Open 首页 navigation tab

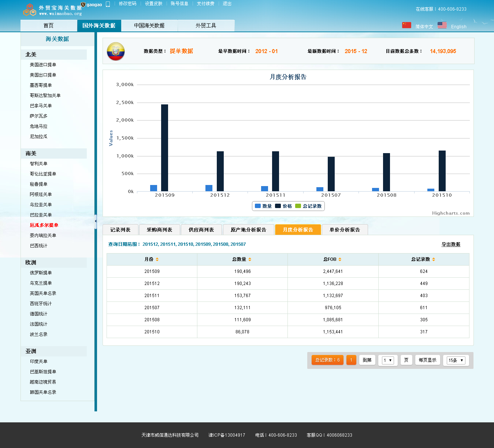click(x=48, y=26)
